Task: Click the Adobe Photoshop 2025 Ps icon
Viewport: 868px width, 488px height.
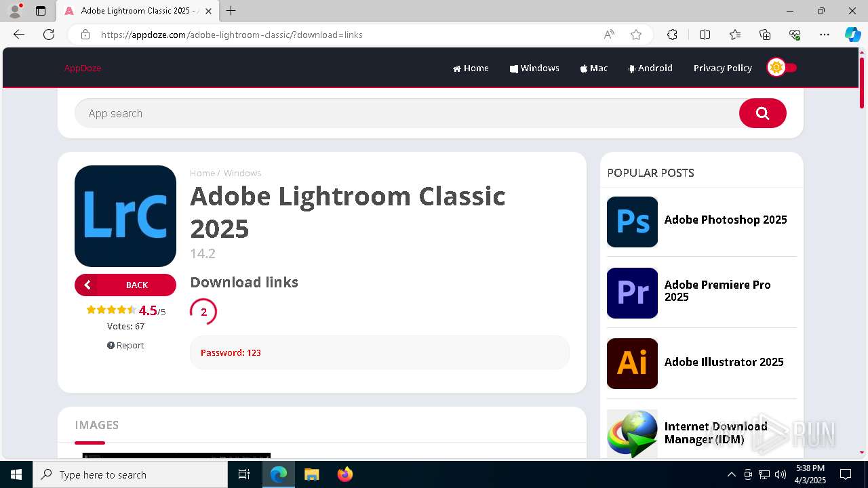Action: 632,222
